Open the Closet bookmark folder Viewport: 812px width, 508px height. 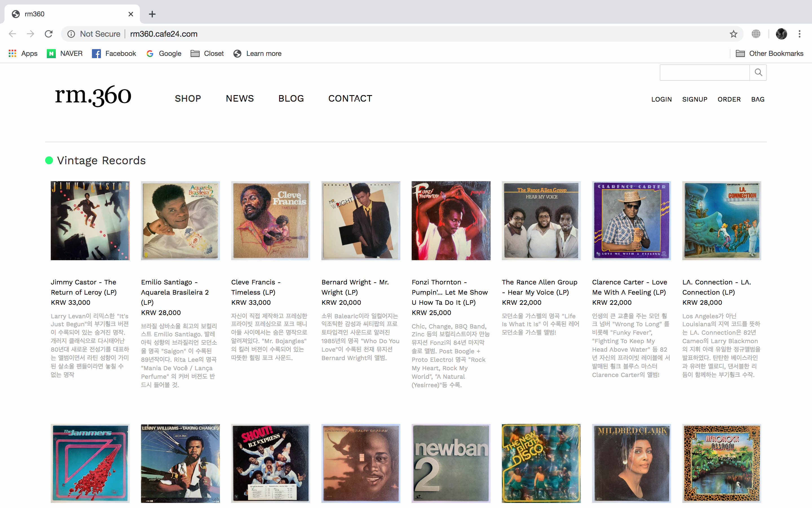[207, 53]
